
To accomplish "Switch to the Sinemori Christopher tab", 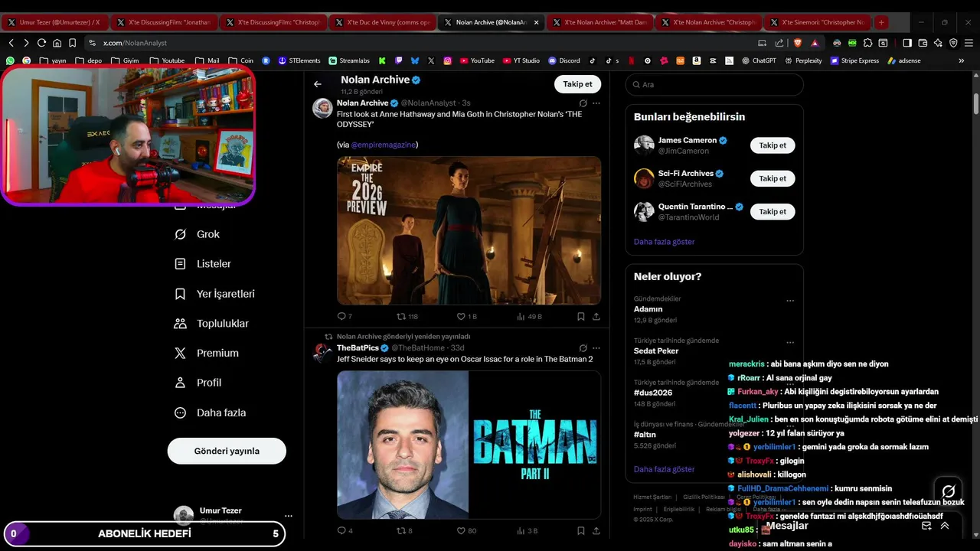I will pos(818,22).
